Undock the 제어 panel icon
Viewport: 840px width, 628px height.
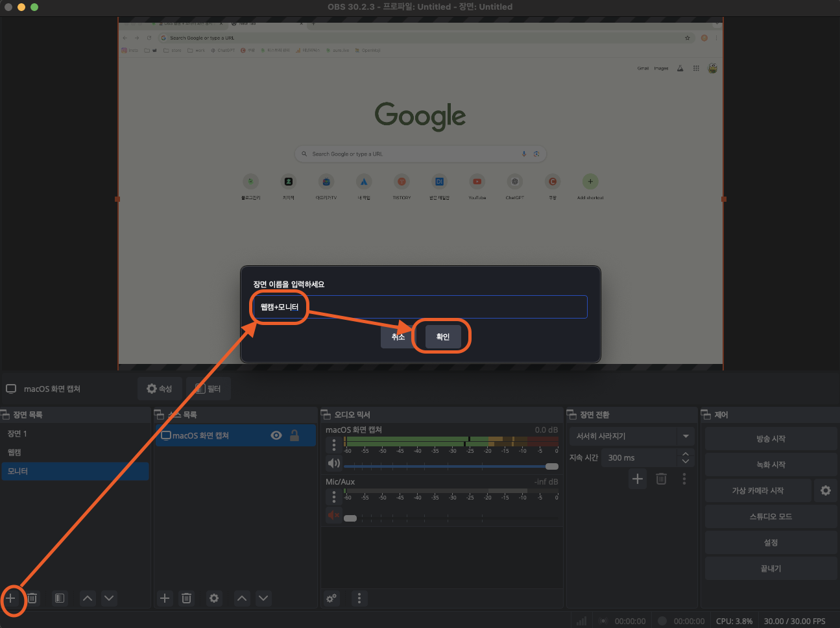[706, 415]
